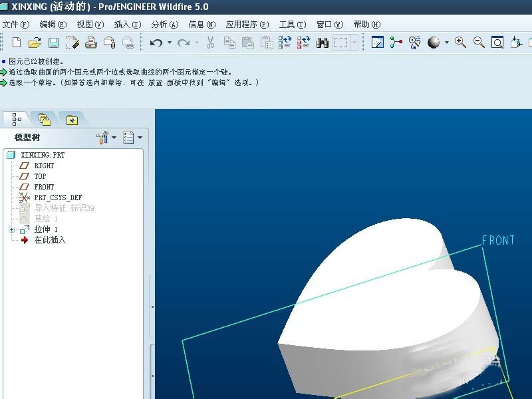Open the 信息(N) menu

coord(202,25)
